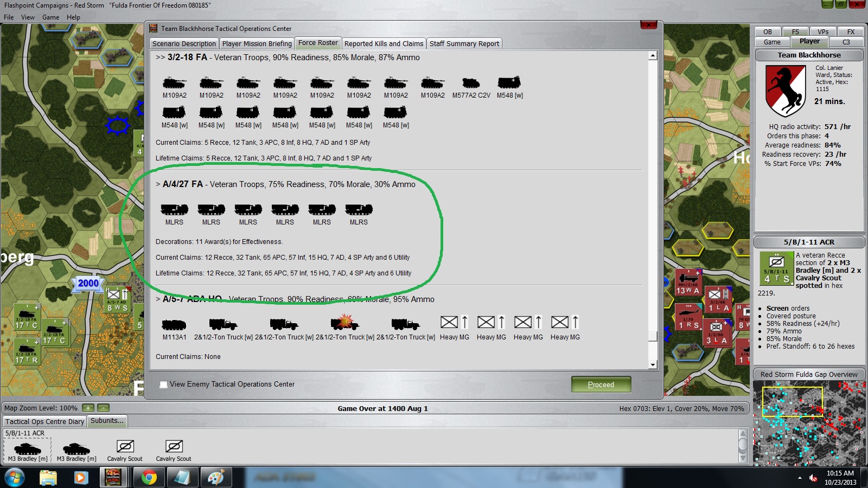868x488 pixels.
Task: Open the Help menu
Action: coord(73,17)
